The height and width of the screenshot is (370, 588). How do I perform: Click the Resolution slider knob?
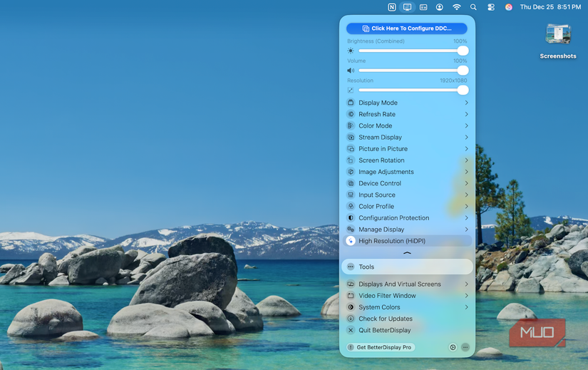(463, 90)
